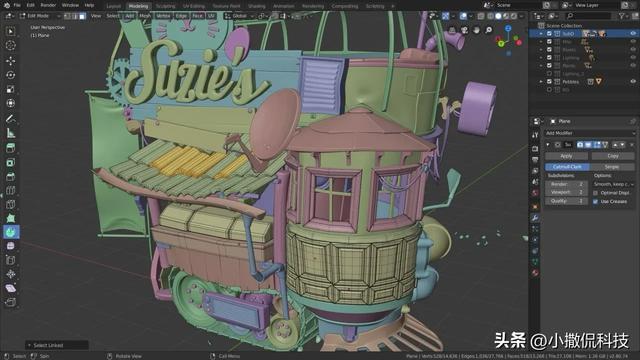
Task: Click the viewport zoom magnifier gizmo
Action: click(x=488, y=30)
